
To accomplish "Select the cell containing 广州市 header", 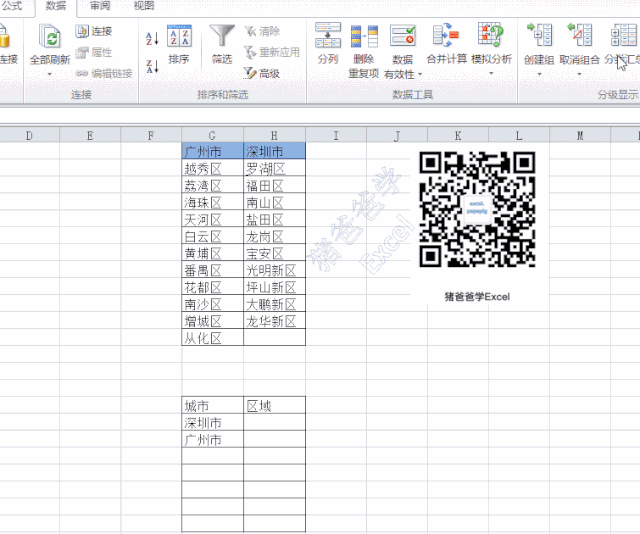I will [x=212, y=151].
